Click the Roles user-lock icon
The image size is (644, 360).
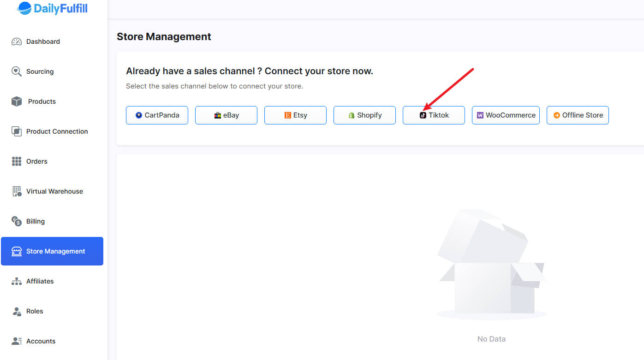17,311
